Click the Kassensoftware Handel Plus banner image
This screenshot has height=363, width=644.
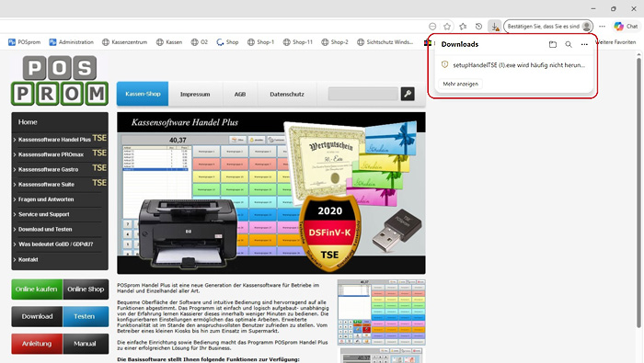click(x=271, y=193)
